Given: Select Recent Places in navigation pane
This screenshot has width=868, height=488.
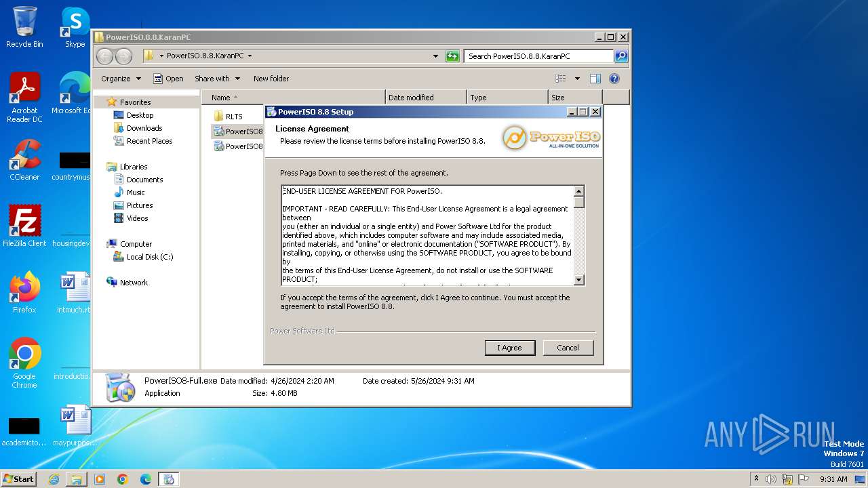Looking at the screenshot, I should point(143,141).
